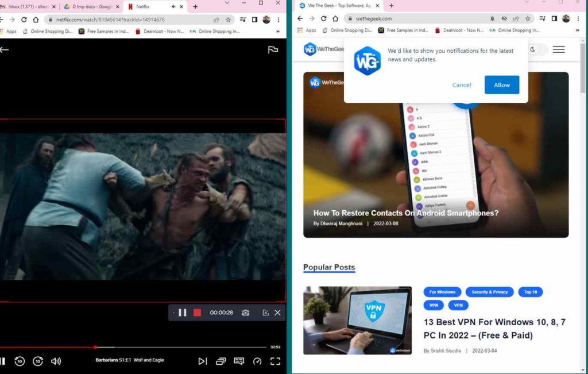Play the next episode in Netflix
The width and height of the screenshot is (588, 374).
click(203, 361)
